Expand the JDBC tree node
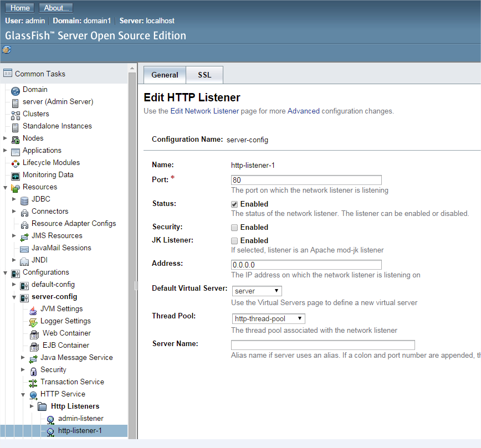Screen dimensions: 481x448 pos(14,199)
